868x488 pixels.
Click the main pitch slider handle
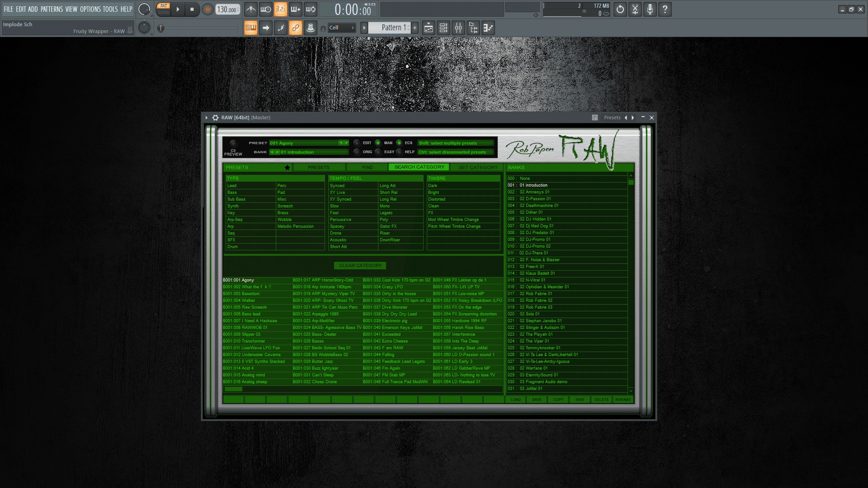tap(160, 28)
